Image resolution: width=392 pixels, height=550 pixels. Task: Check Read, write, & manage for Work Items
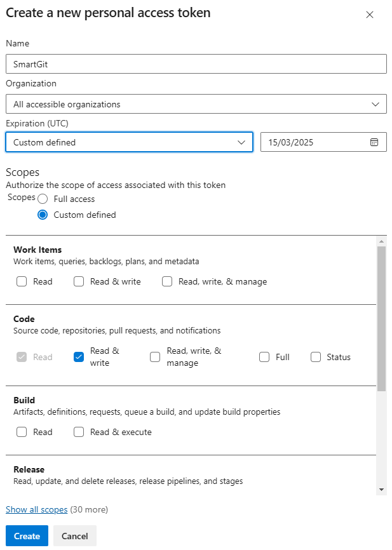coord(167,281)
